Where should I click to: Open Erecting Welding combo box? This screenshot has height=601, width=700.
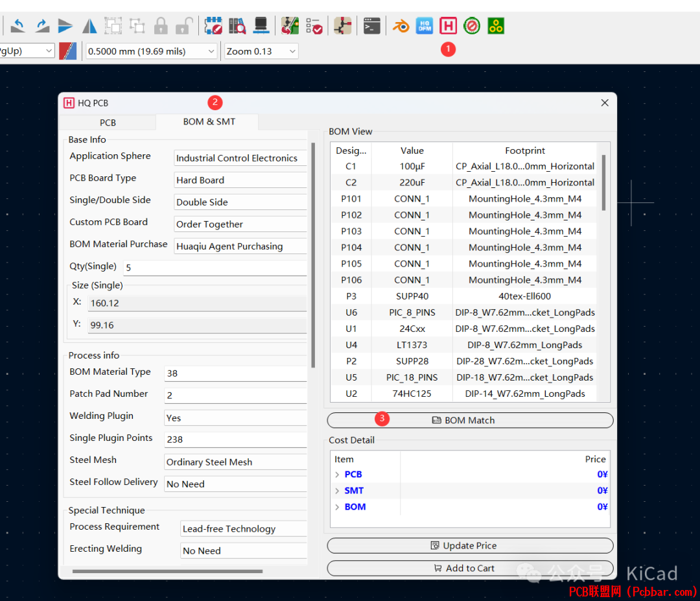coord(244,550)
